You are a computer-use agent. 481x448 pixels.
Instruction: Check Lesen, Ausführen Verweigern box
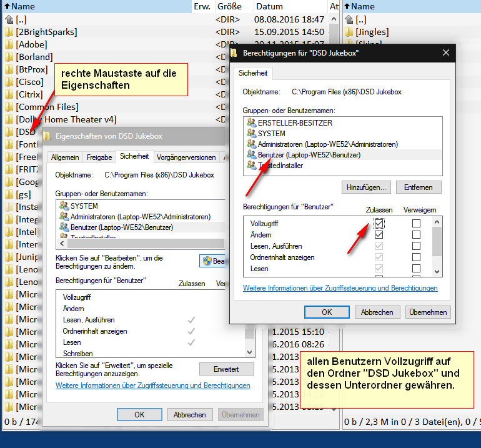coord(416,246)
